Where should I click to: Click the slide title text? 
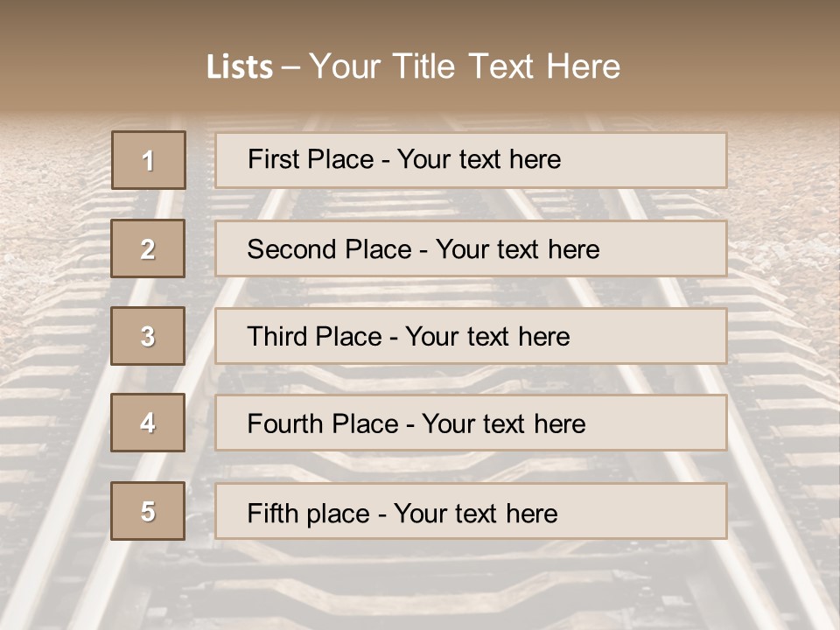click(x=414, y=66)
